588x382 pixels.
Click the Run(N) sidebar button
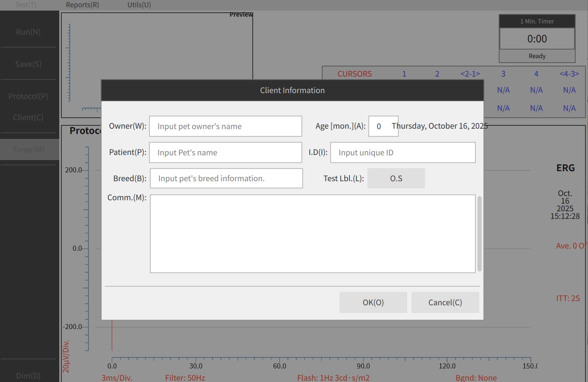point(28,32)
